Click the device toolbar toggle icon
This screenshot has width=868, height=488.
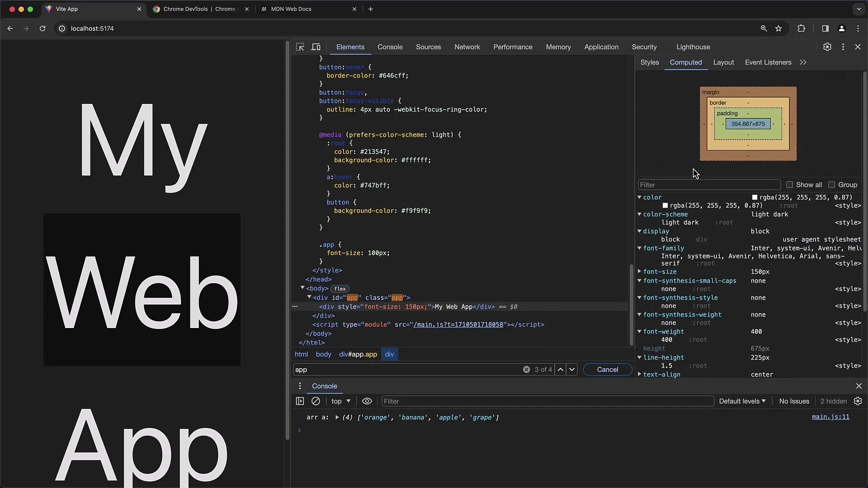316,47
